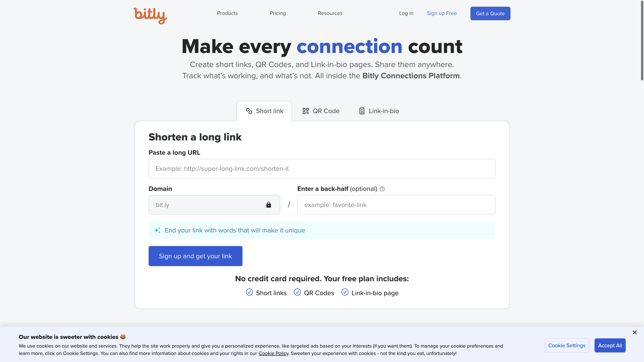Screen dimensions: 644x362
Task: Click the lock icon in Domain field
Action: [268, 205]
